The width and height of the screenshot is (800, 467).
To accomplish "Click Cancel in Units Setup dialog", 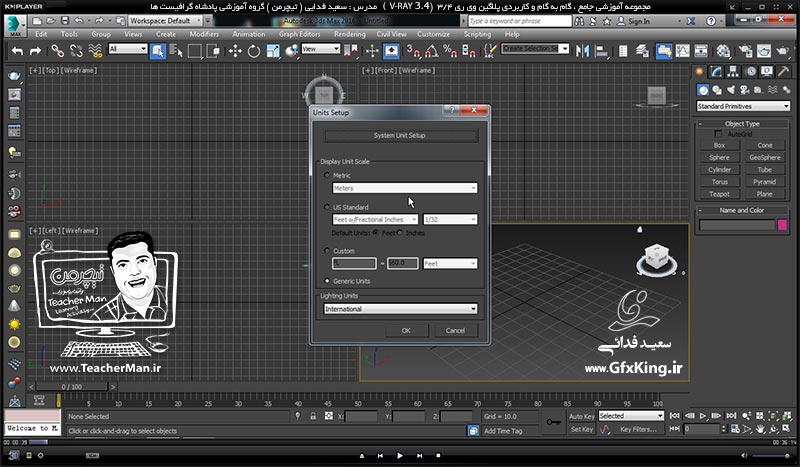I will pyautogui.click(x=455, y=331).
